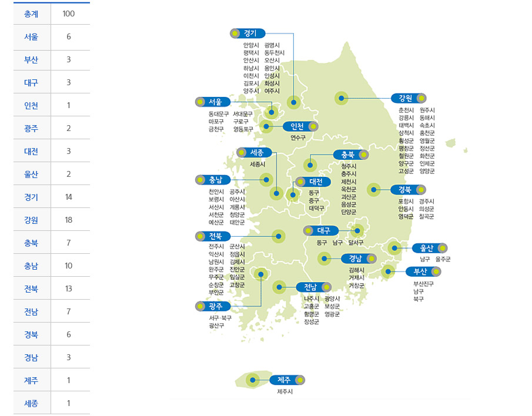Click the 전남 region label badge
The width and height of the screenshot is (532, 416).
(313, 286)
